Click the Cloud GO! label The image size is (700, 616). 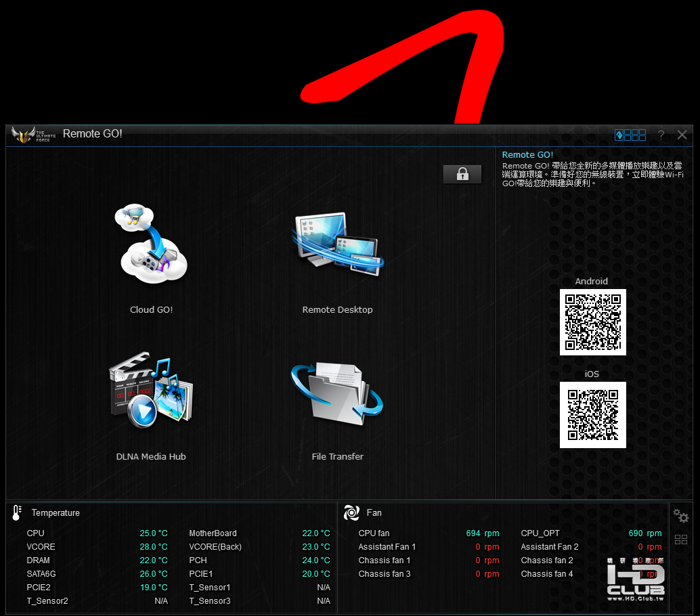[152, 310]
